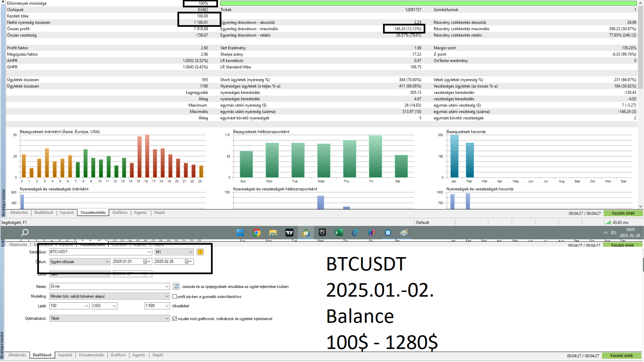Launch Excel from the taskbar

point(338,233)
